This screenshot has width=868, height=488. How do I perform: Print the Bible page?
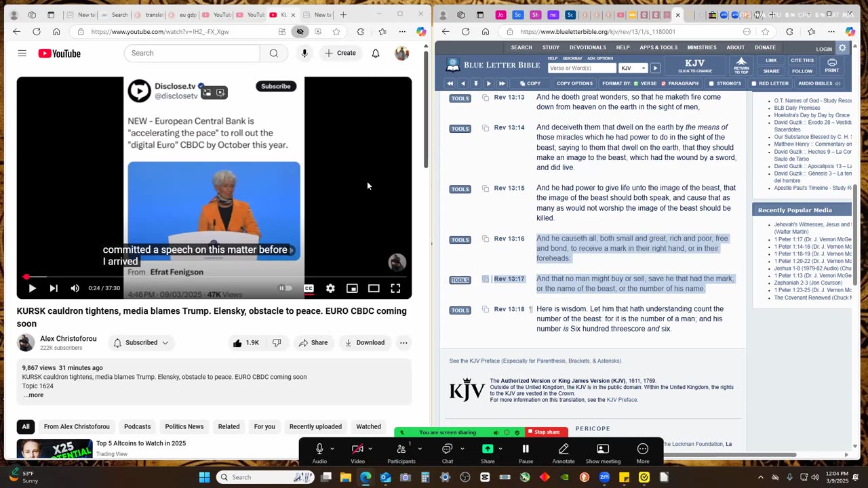832,65
